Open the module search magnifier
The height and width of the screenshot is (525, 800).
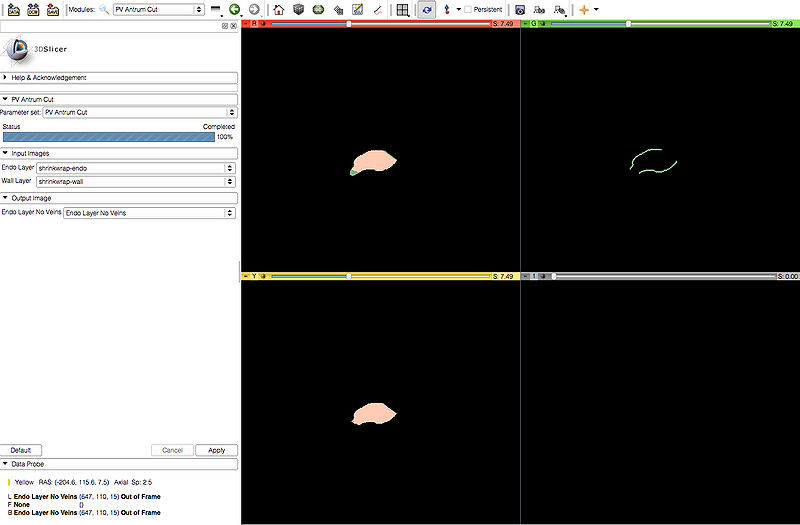[103, 9]
